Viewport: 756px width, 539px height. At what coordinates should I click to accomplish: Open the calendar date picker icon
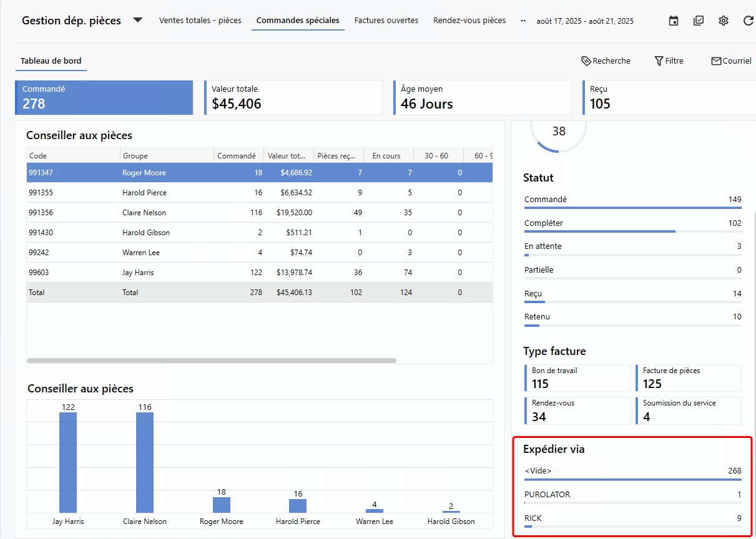(x=674, y=21)
